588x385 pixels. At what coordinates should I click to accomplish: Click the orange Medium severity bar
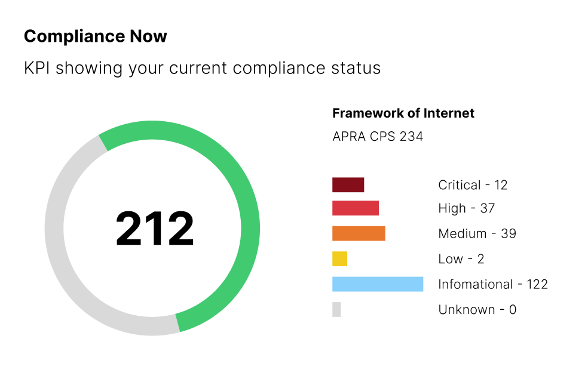coord(359,233)
